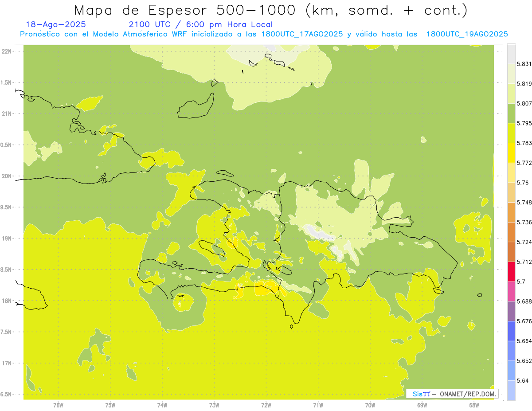Click the 5.807 legend value
Image resolution: width=532 pixels, height=411 pixels.
pyautogui.click(x=524, y=103)
